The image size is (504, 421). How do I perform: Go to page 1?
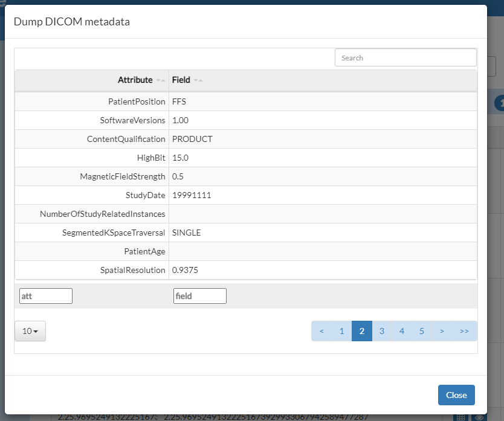tap(341, 331)
